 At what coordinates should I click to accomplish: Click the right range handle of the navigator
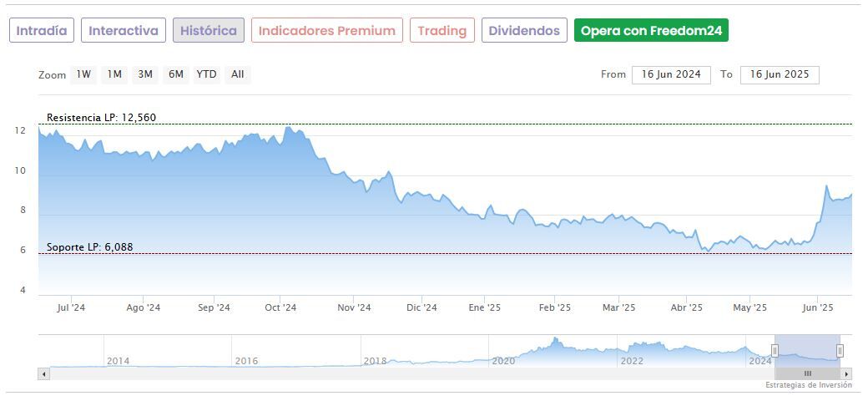tap(840, 351)
